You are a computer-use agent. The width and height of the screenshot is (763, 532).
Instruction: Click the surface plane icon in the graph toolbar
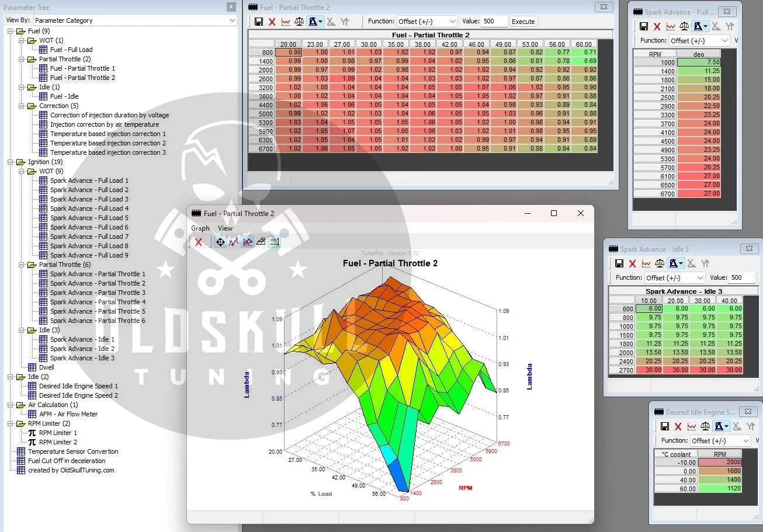coord(261,242)
